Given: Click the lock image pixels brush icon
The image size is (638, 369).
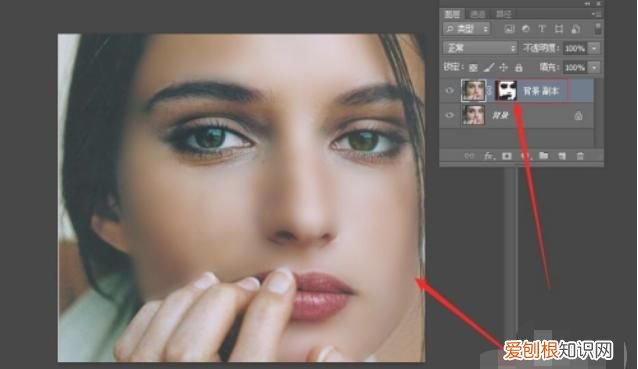Looking at the screenshot, I should 489,68.
